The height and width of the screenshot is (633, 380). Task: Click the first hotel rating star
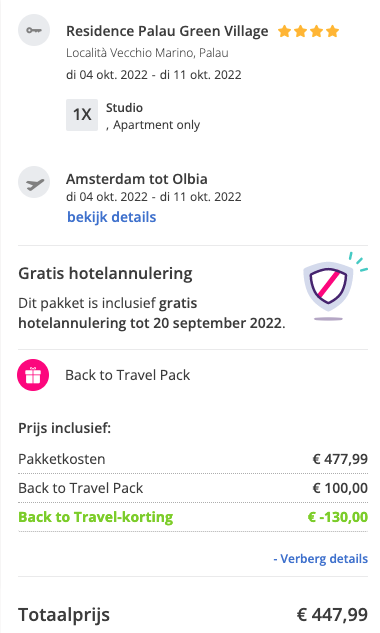tap(285, 31)
